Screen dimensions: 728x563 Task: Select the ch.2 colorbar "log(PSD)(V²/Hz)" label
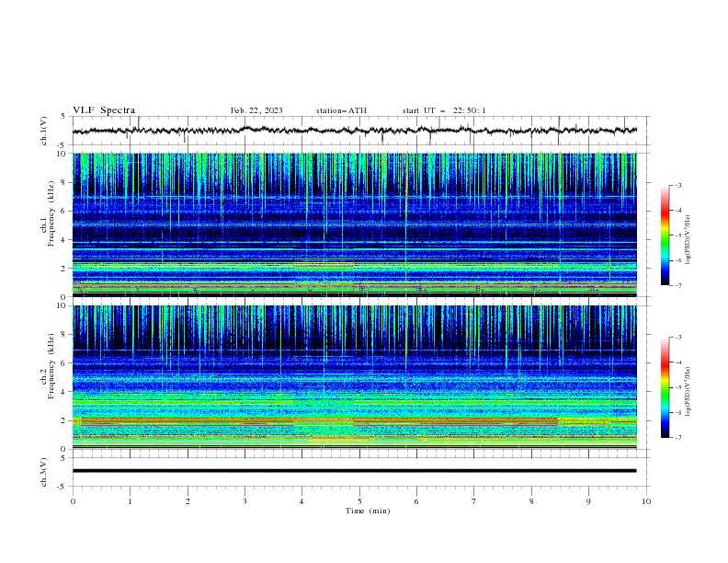click(688, 392)
